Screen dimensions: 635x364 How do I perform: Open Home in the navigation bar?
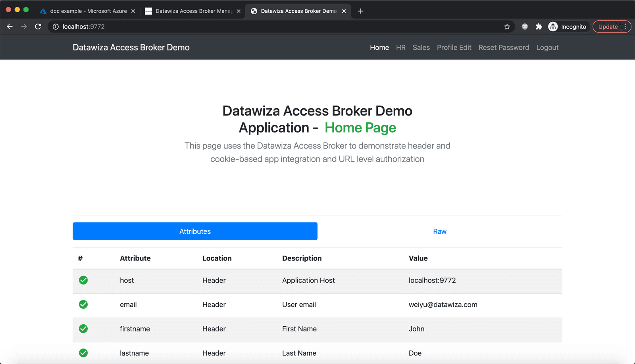coord(379,47)
